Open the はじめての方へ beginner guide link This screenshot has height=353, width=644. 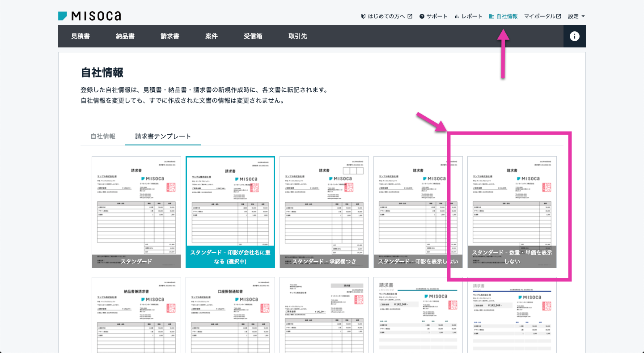pyautogui.click(x=386, y=16)
